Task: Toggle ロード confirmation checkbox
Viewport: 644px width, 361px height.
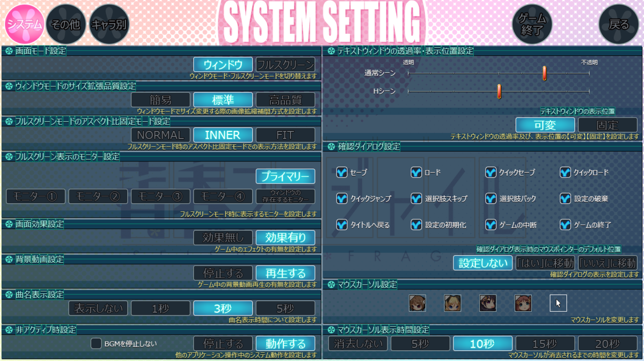Action: tap(416, 172)
